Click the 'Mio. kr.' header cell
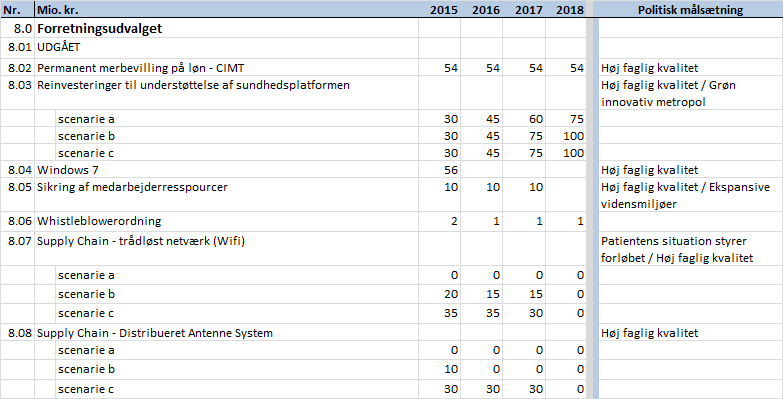This screenshot has width=783, height=399. [x=226, y=9]
